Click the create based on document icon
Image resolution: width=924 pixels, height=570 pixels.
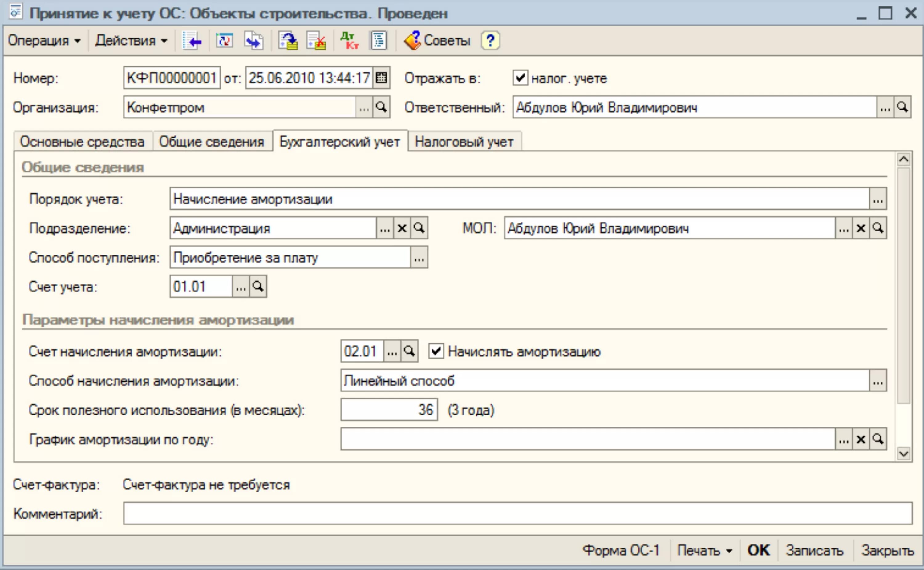[x=253, y=40]
